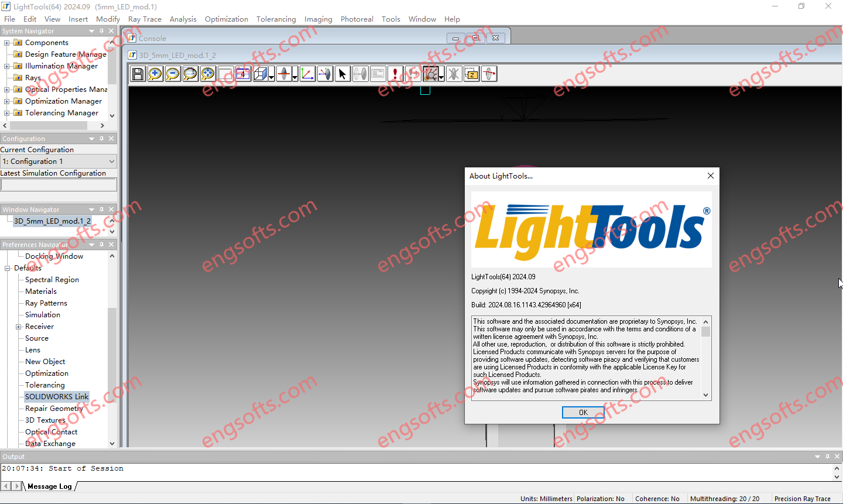Expand the Tolerancing Manager node

7,113
